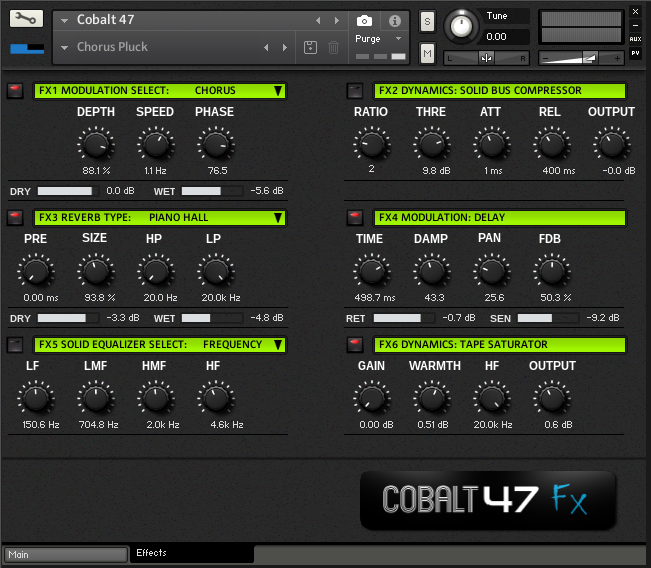
Task: Click the save snapshot floppy icon
Action: click(x=310, y=47)
